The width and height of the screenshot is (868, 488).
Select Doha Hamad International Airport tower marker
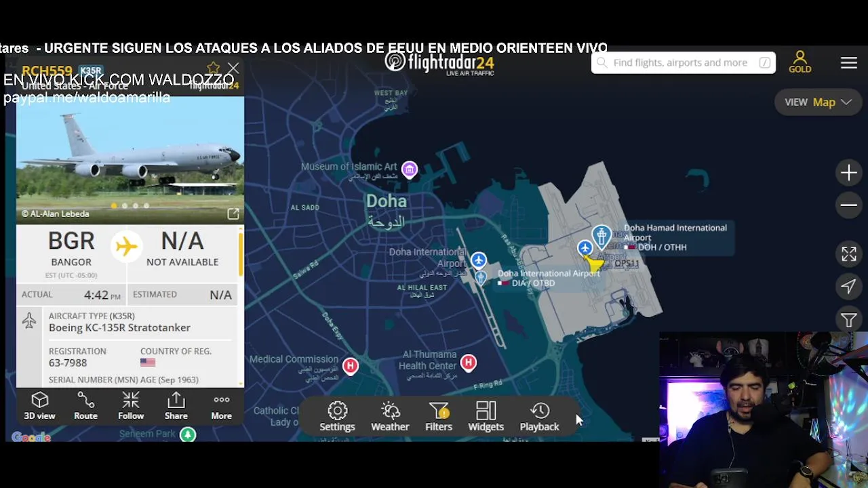point(601,236)
